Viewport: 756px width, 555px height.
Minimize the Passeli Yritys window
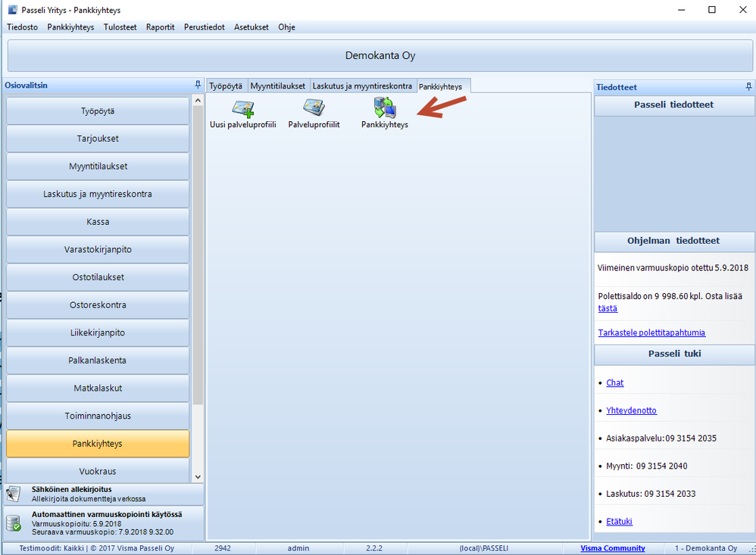coord(681,10)
